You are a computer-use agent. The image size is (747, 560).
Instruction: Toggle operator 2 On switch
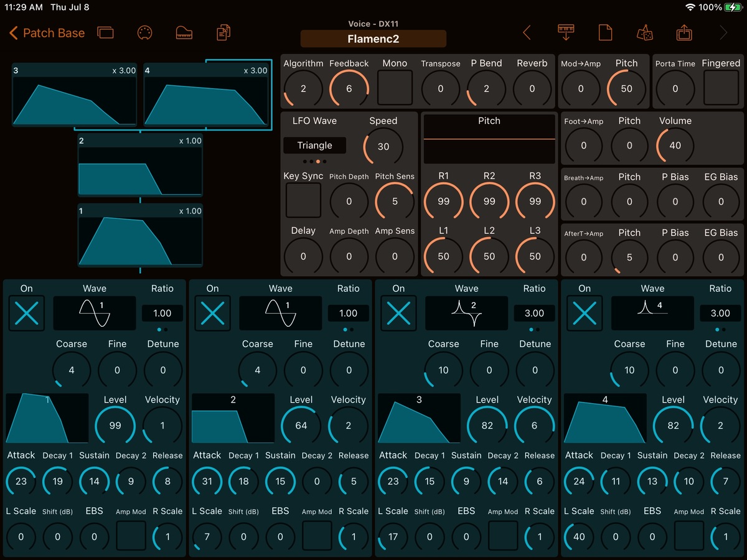[x=213, y=313]
